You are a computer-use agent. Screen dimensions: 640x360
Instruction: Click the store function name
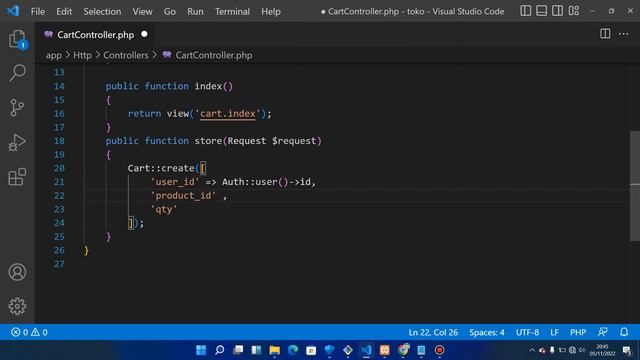pos(208,141)
